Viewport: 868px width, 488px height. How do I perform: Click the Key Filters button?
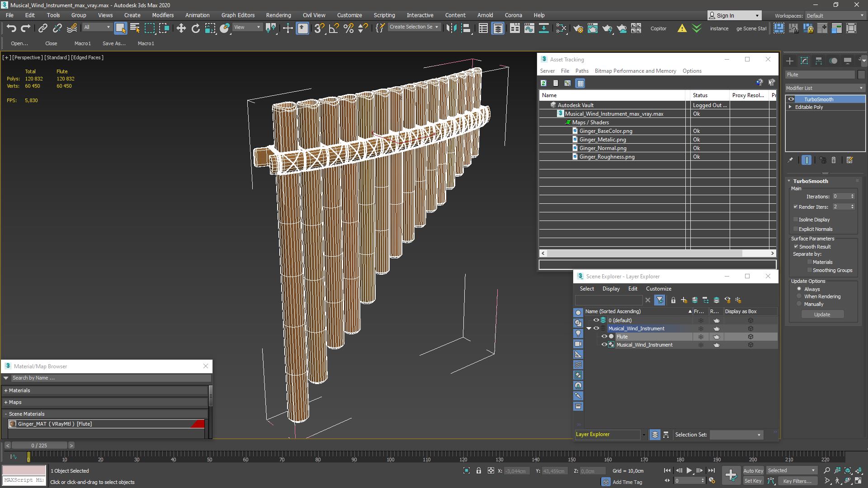point(797,481)
